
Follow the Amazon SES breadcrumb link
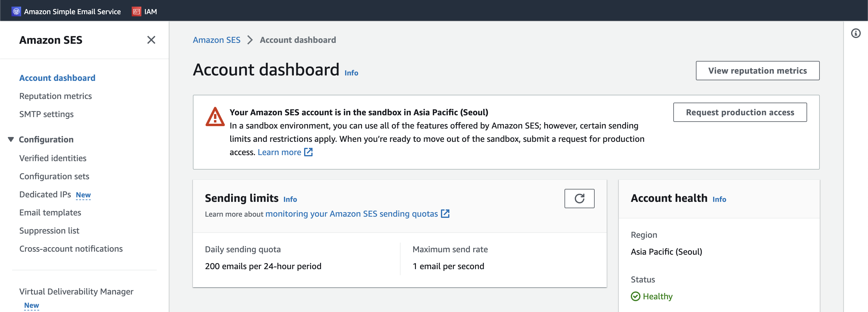pos(216,40)
